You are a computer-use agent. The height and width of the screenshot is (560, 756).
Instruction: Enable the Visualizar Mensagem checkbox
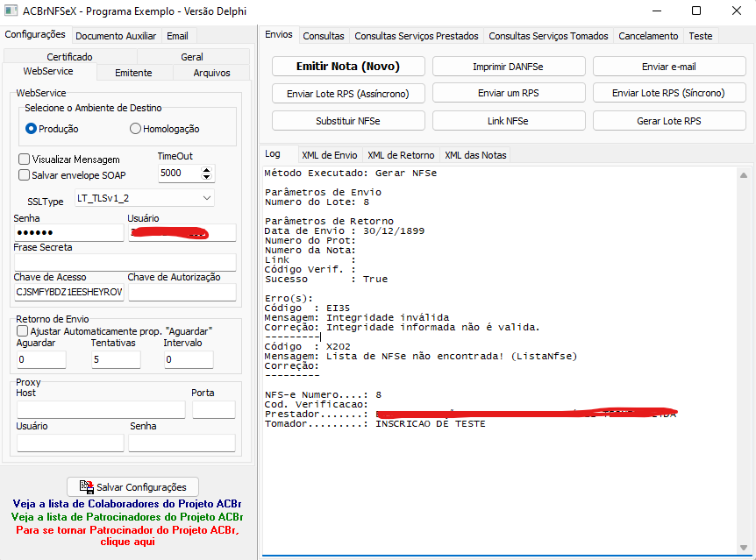(x=24, y=159)
